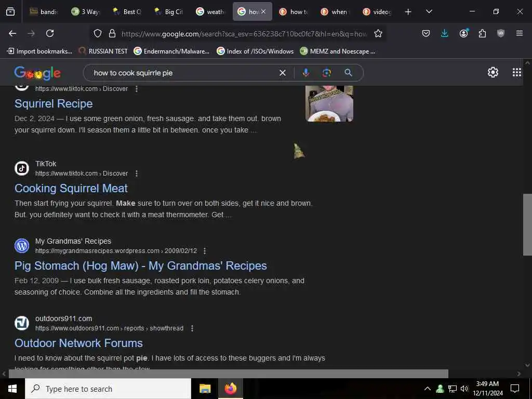
Task: Open 'Squirrel Recipe' result link
Action: pyautogui.click(x=54, y=103)
